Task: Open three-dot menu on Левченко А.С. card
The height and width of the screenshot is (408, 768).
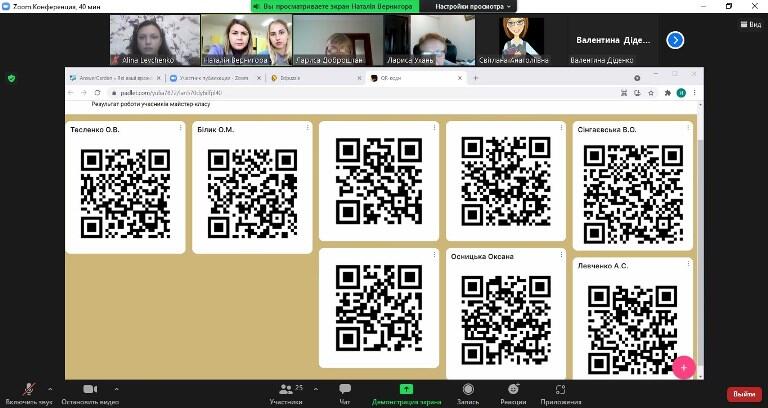Action: (x=689, y=264)
